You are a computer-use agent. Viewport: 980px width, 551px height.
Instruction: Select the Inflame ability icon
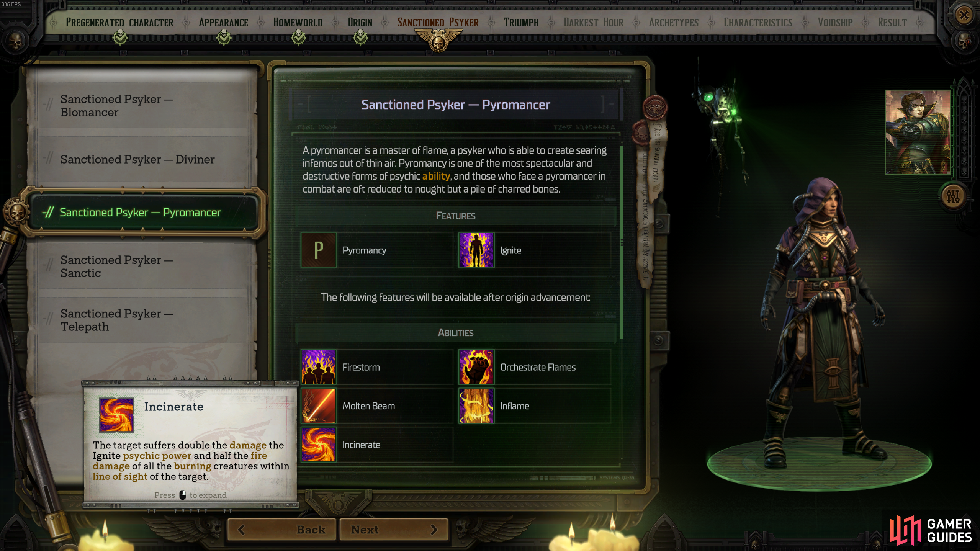476,406
